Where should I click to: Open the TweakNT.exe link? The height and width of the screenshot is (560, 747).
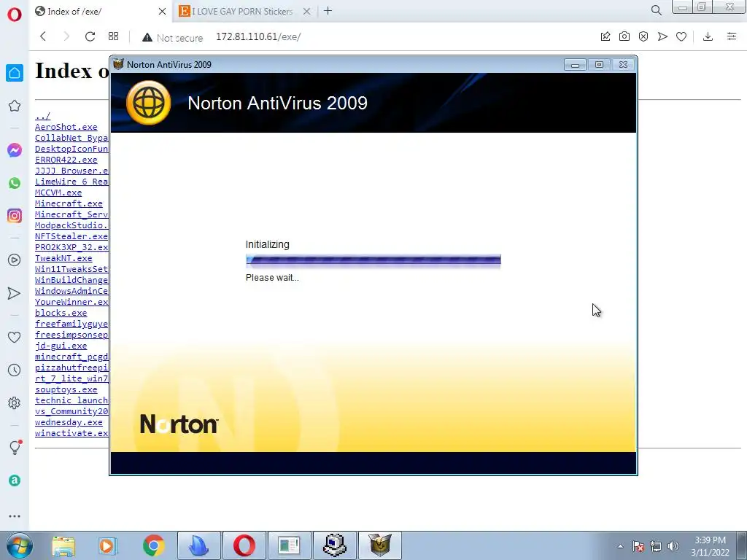coord(63,259)
